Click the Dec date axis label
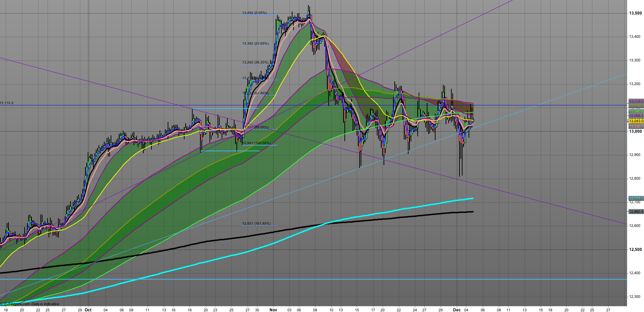Screen dimensions: 644x312 [x=457, y=310]
